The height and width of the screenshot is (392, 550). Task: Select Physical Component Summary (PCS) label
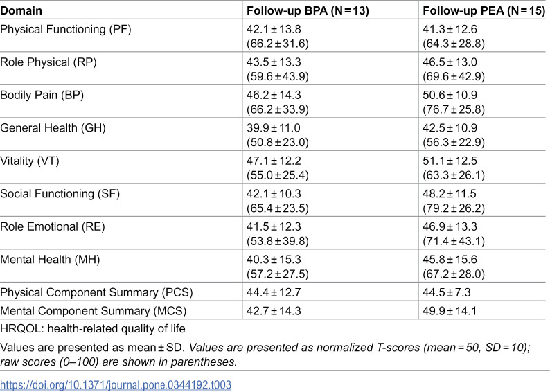coord(96,292)
